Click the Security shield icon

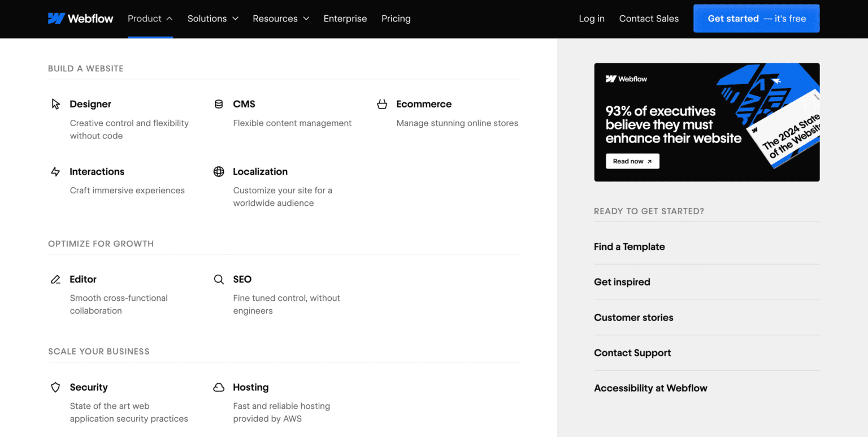click(55, 387)
